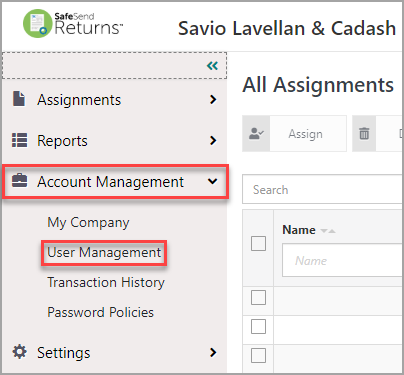Collapse the sidebar with double-chevron icon
The image size is (404, 375).
(x=212, y=66)
